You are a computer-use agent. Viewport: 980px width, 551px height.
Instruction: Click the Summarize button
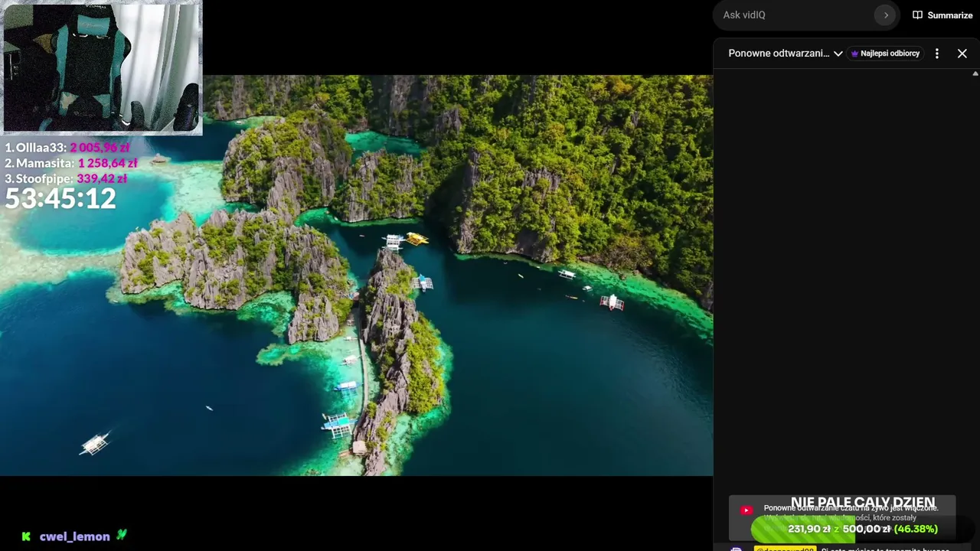click(942, 15)
